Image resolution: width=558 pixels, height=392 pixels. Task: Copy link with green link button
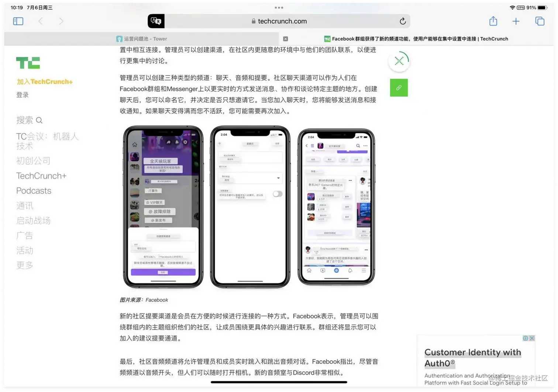[399, 88]
